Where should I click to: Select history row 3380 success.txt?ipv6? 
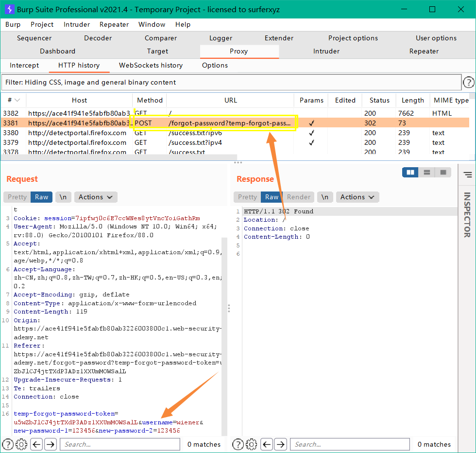235,133
